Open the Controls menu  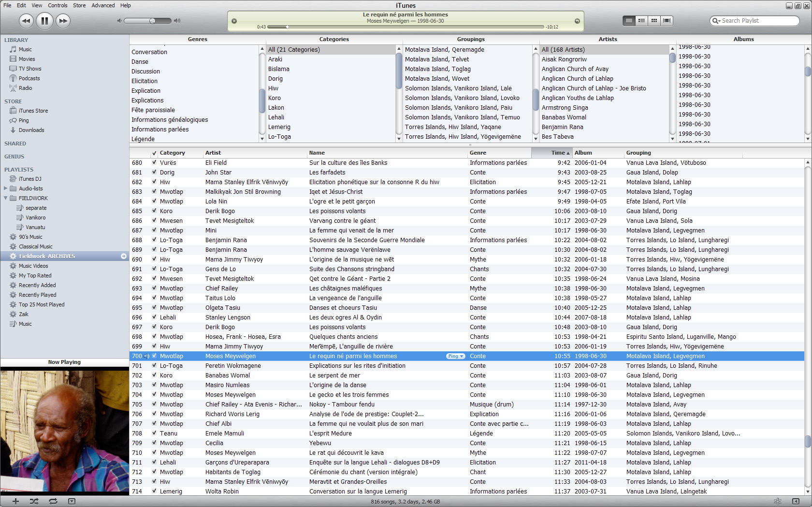pyautogui.click(x=58, y=5)
